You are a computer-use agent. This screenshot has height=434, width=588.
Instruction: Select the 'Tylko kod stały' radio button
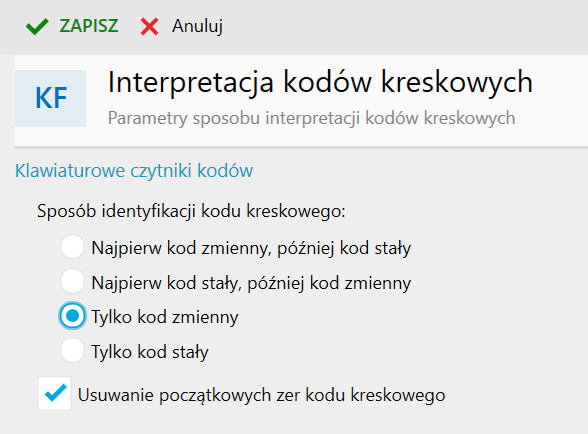[72, 350]
